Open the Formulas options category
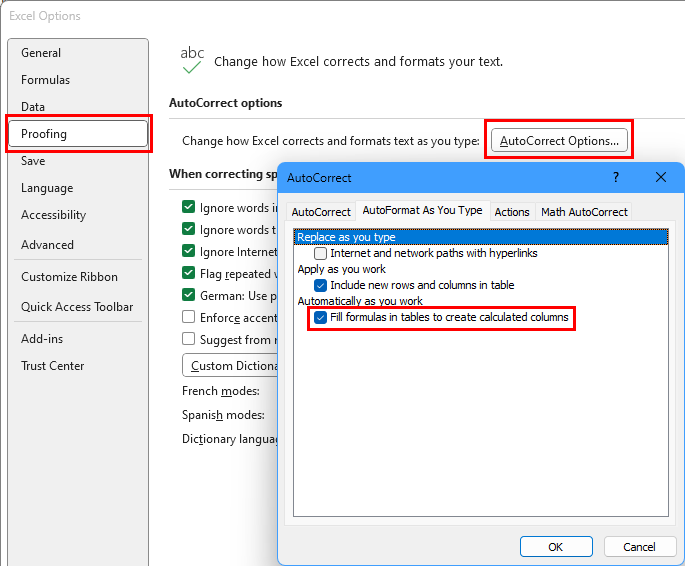This screenshot has width=685, height=566. coord(78,80)
